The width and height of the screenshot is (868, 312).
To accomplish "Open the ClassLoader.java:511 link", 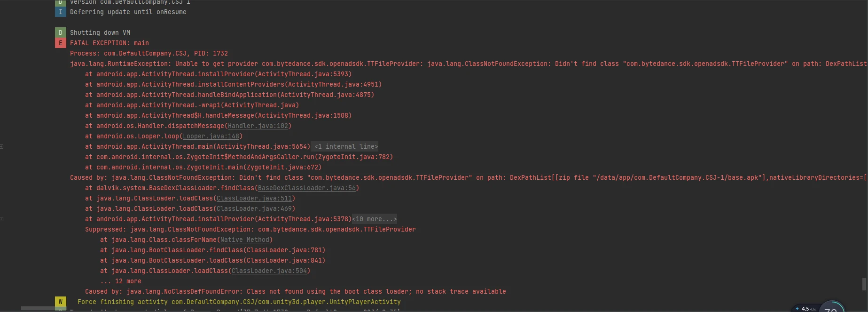I will 254,198.
